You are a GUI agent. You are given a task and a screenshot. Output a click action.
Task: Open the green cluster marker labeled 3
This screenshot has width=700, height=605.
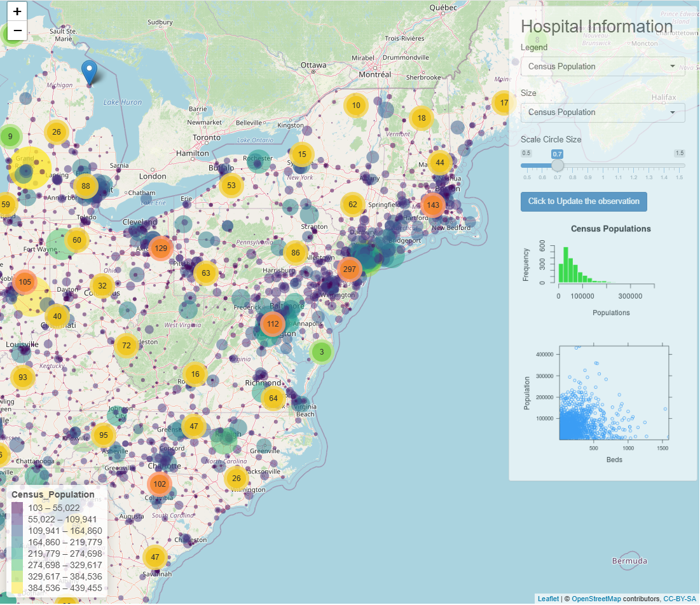click(322, 351)
